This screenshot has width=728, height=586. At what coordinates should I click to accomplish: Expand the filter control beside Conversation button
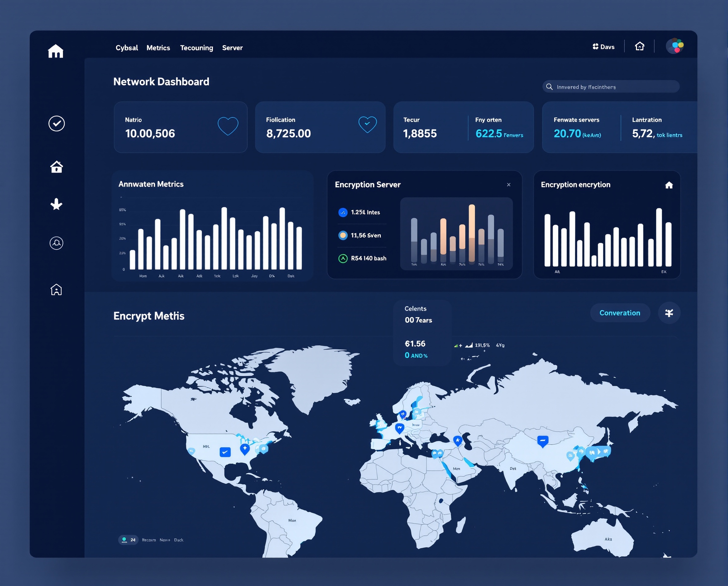click(x=669, y=313)
